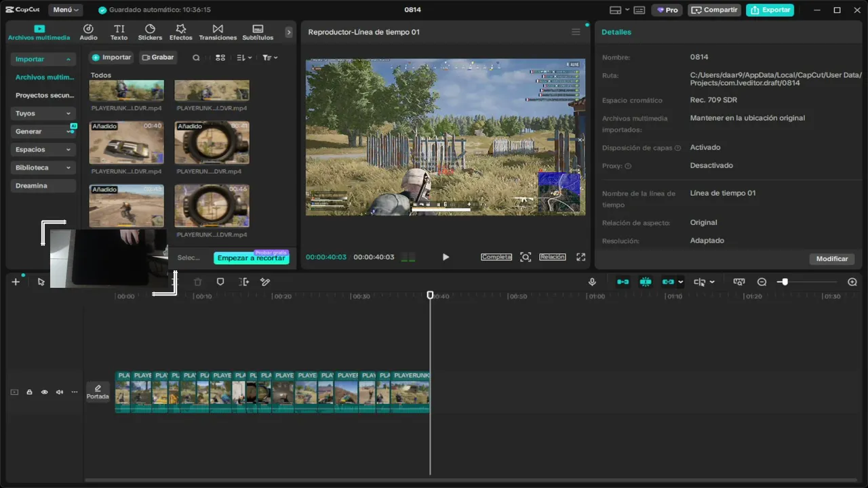Play the video preview
868x488 pixels.
(x=446, y=257)
